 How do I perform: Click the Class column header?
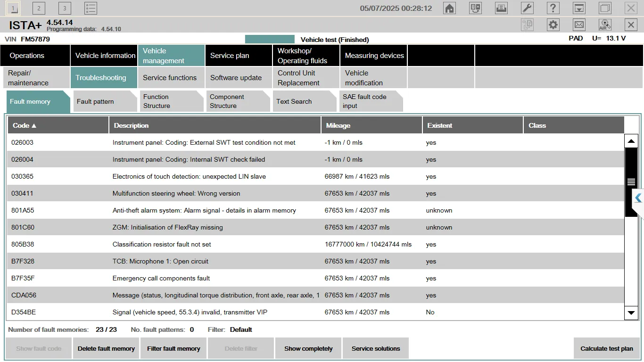point(574,125)
